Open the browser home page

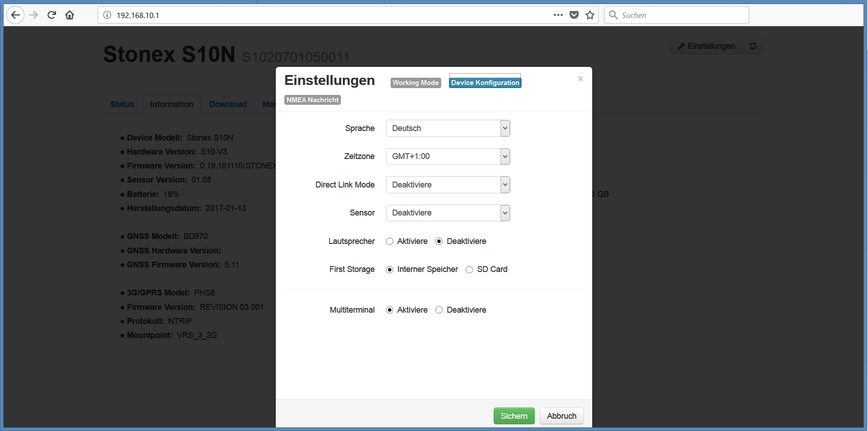tap(70, 15)
